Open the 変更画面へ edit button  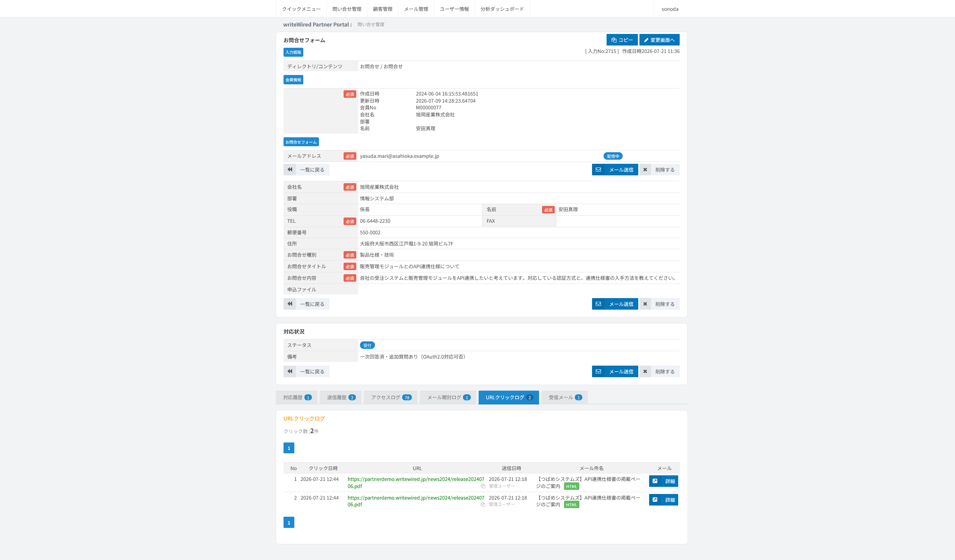tap(659, 40)
